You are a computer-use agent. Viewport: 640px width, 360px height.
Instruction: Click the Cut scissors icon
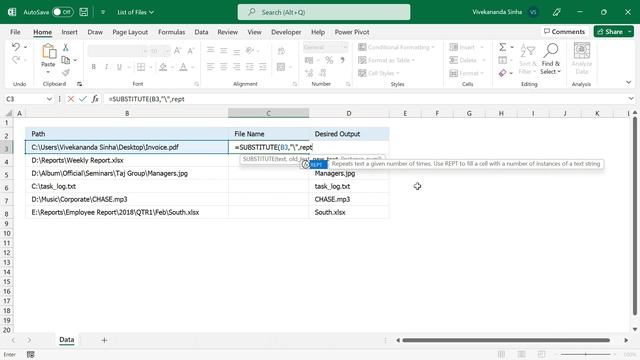(65, 48)
